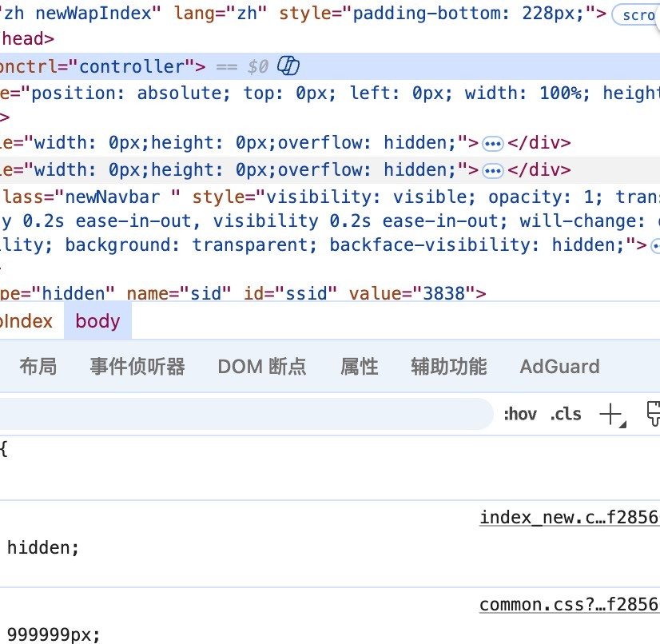Toggle the .cls element classes panel

coord(566,414)
